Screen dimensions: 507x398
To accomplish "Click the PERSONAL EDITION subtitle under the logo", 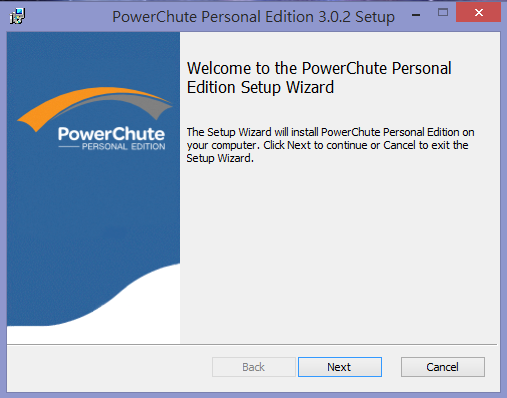I will (x=123, y=147).
